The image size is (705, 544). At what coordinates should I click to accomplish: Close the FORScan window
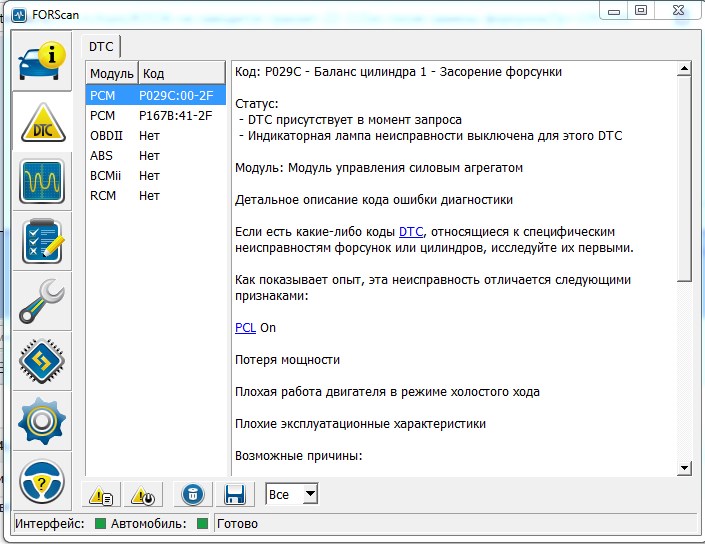tap(678, 10)
